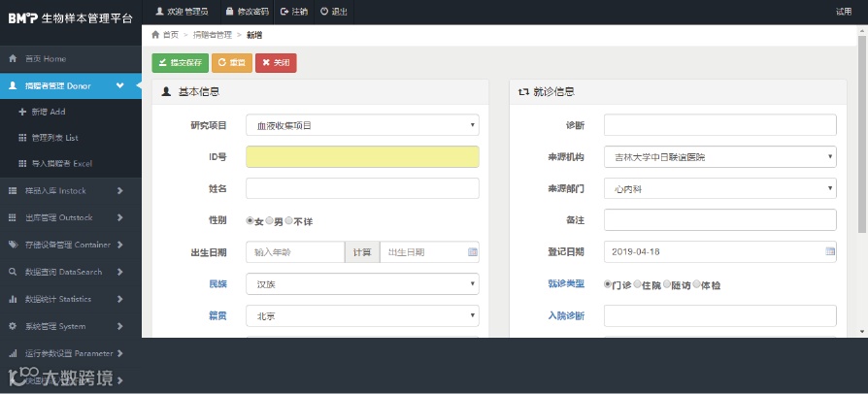Choose 随访 as visit type
Image resolution: width=868 pixels, height=394 pixels.
666,284
